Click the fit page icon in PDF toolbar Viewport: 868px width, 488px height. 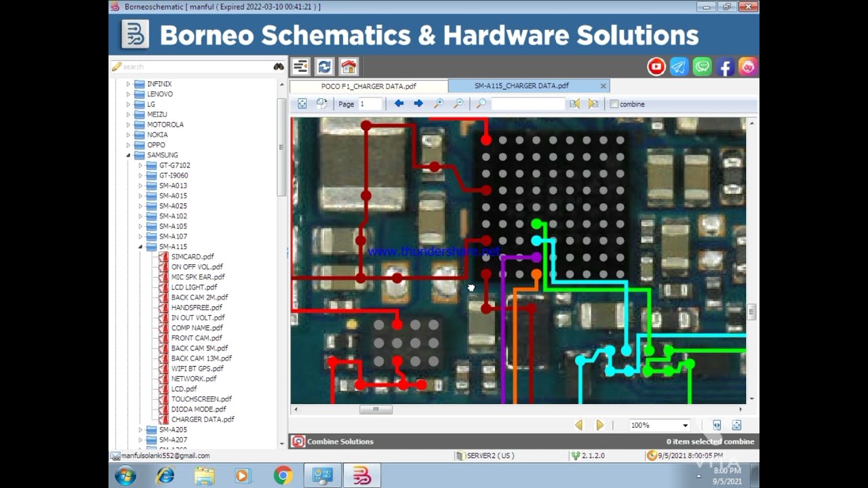(302, 104)
